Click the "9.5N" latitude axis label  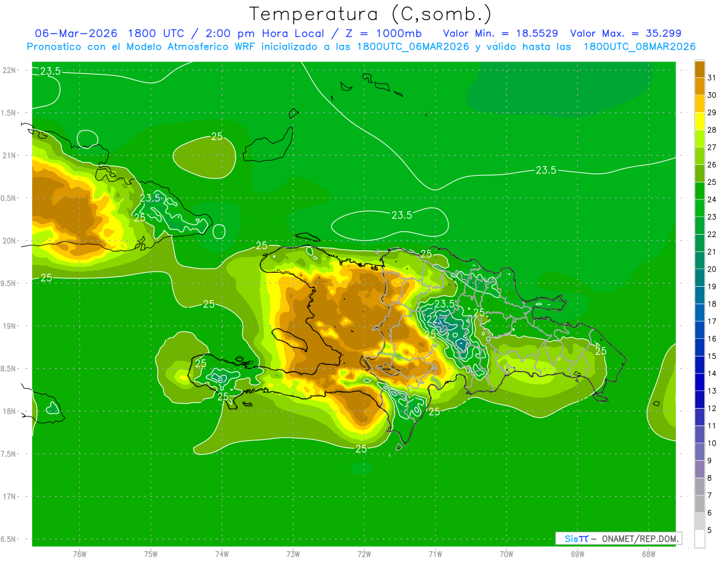tap(8, 284)
